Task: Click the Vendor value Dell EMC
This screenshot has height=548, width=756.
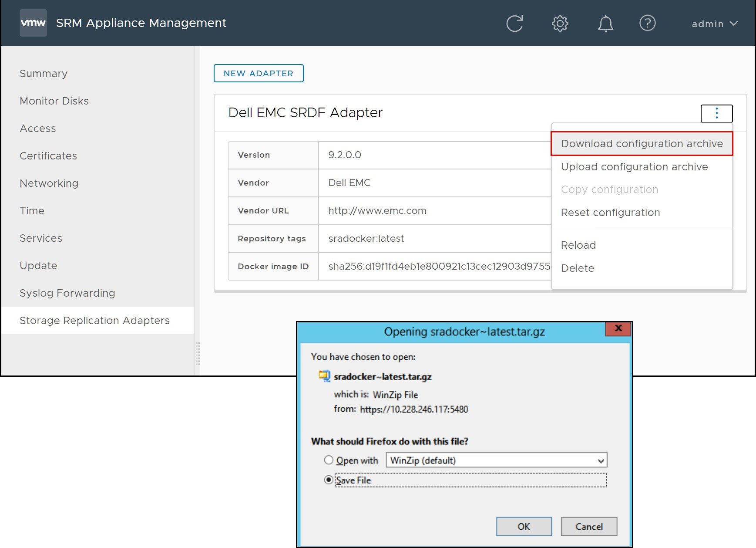Action: pos(349,183)
